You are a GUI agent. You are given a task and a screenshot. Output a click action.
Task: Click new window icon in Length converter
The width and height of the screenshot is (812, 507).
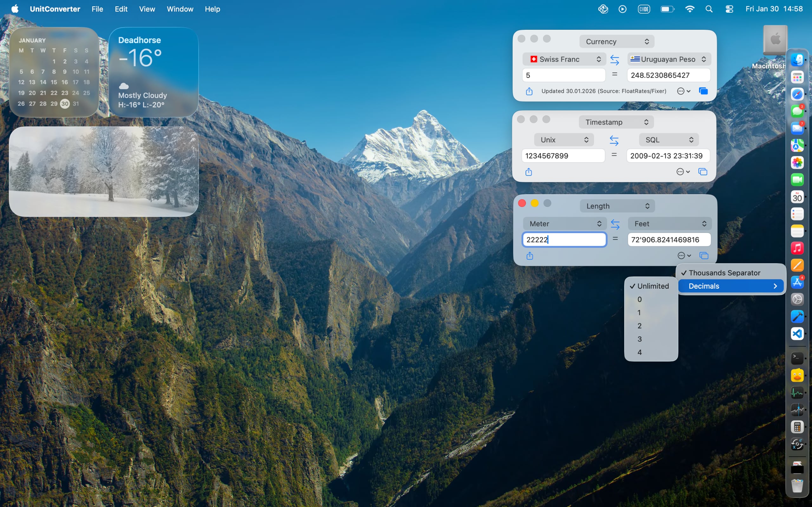tap(704, 256)
